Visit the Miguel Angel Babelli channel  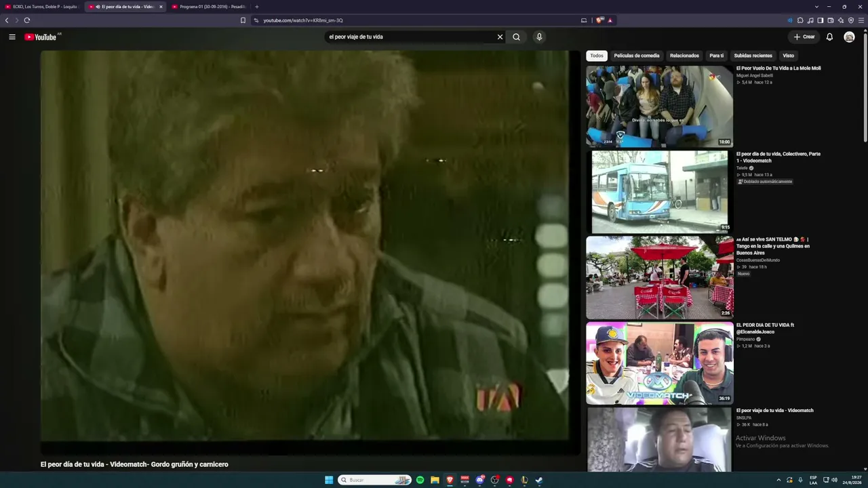coord(755,76)
